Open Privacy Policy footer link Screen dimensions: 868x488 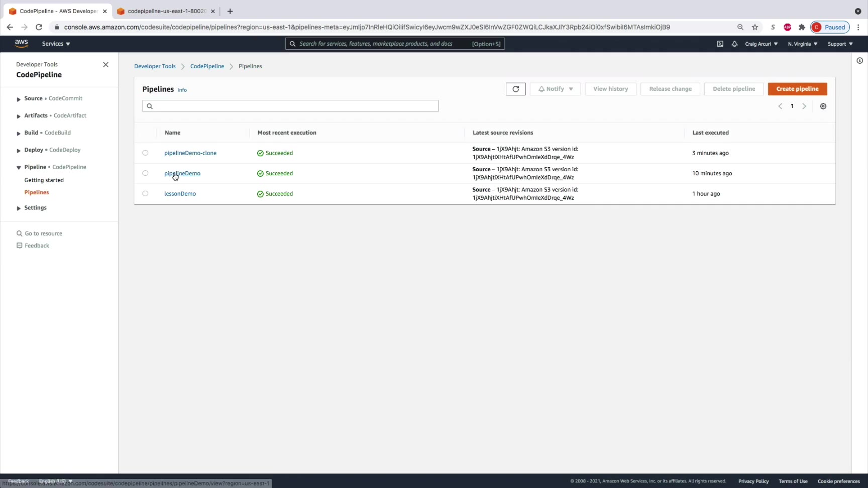coord(753,481)
